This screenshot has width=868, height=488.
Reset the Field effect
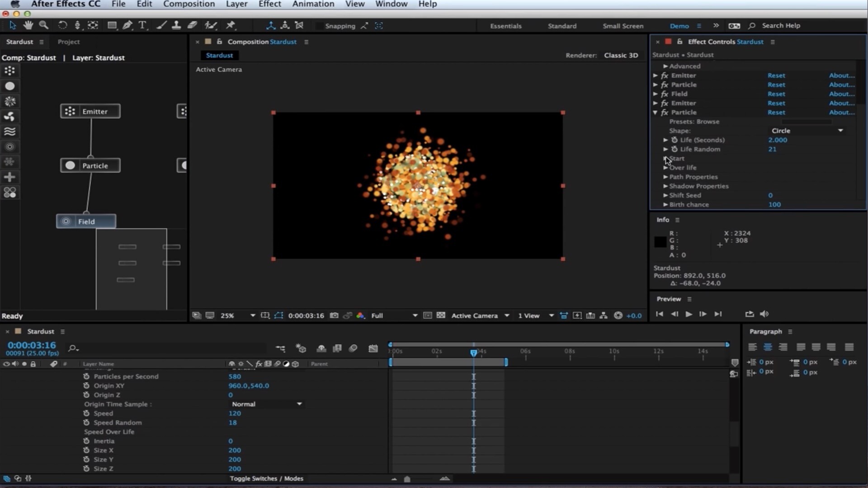[x=776, y=94]
